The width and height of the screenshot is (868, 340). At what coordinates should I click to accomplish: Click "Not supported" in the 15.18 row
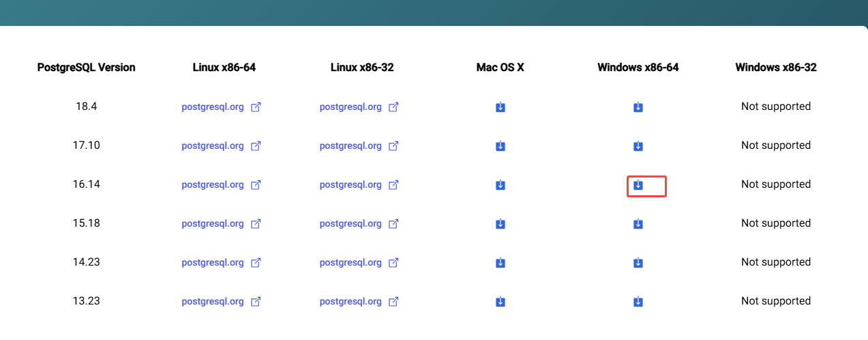tap(776, 223)
